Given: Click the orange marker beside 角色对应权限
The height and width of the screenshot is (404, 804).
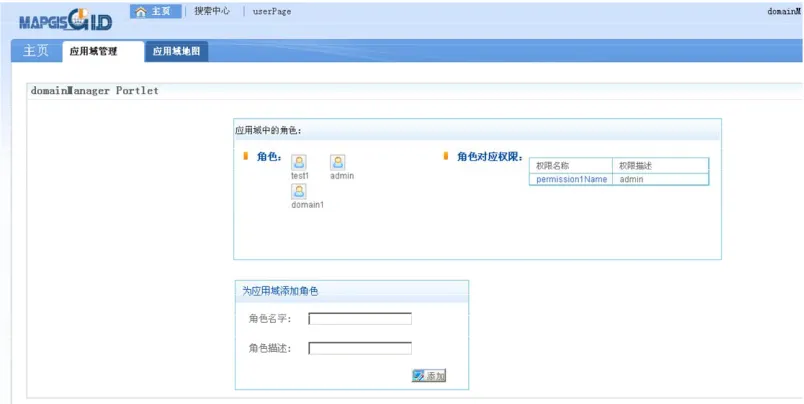Looking at the screenshot, I should 446,156.
